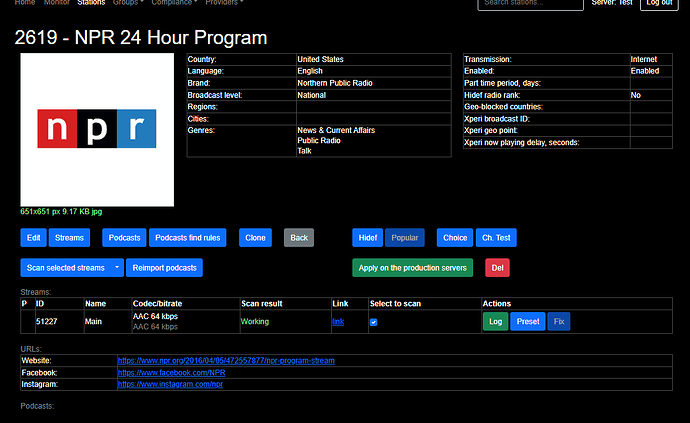Open the Podcasts button

(x=124, y=238)
